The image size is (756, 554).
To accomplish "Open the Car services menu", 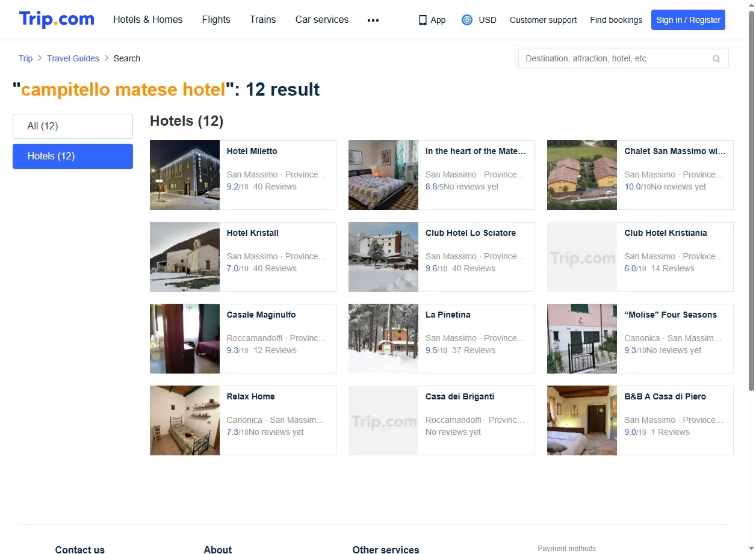I will 322,19.
